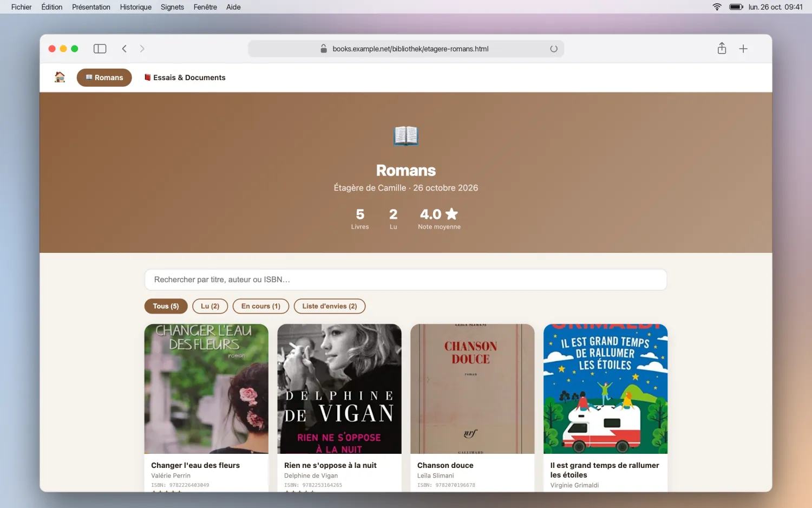Click the 5 Livres count stat
This screenshot has height=508, width=812.
(x=360, y=219)
